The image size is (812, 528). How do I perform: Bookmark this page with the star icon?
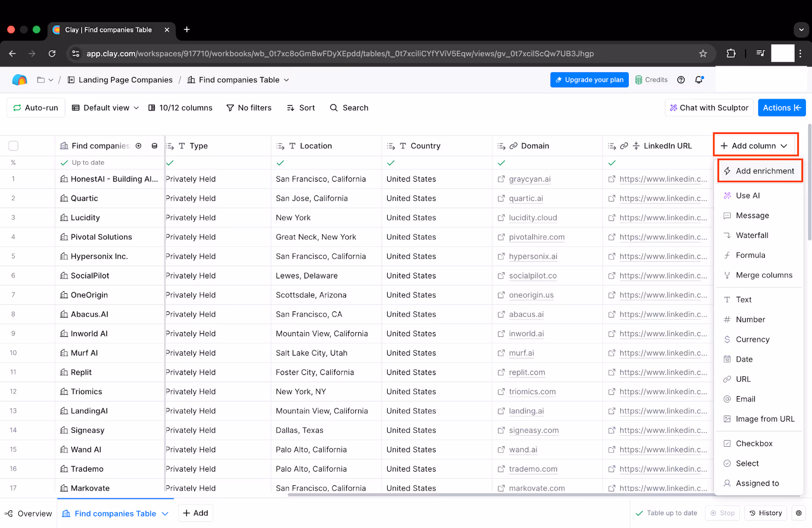[703, 53]
